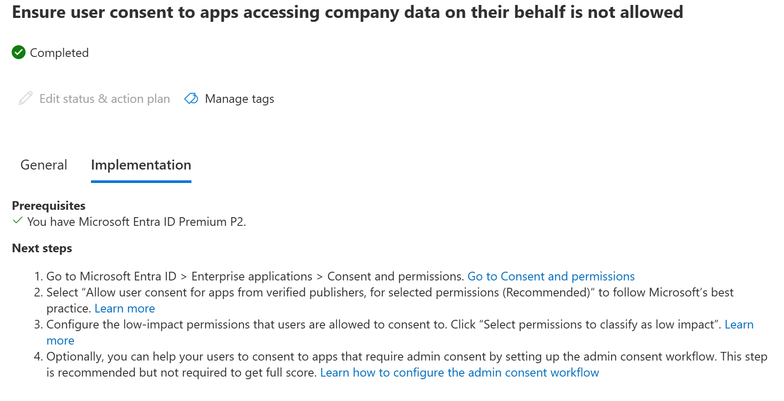Click the page title about user consent

point(348,13)
